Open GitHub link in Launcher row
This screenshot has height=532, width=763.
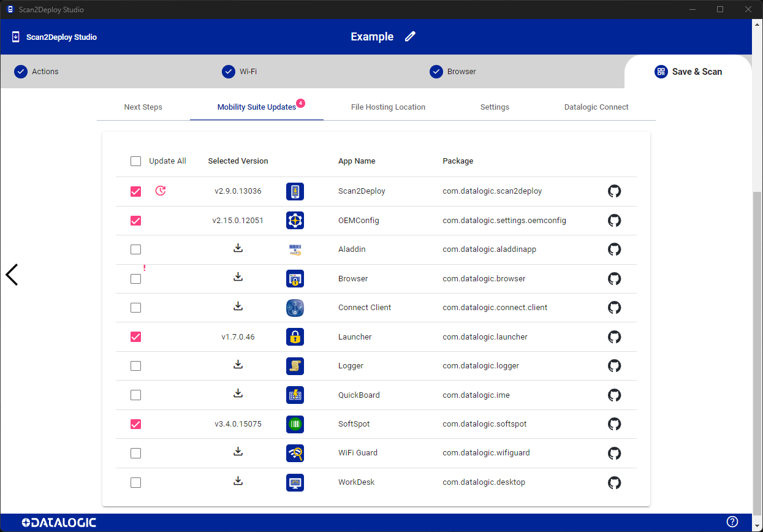point(614,336)
